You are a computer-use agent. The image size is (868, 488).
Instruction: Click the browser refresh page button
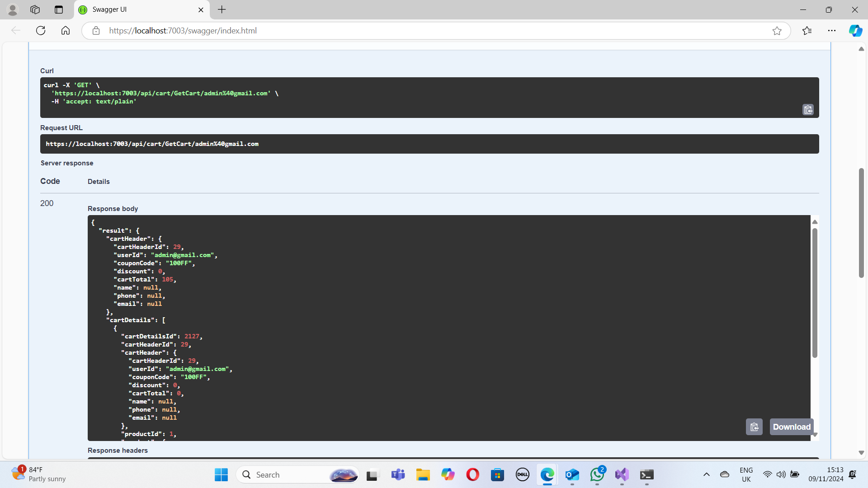point(41,30)
